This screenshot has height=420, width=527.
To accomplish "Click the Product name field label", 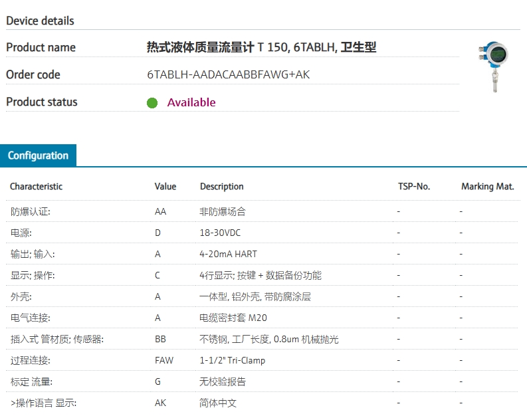I will pos(41,47).
